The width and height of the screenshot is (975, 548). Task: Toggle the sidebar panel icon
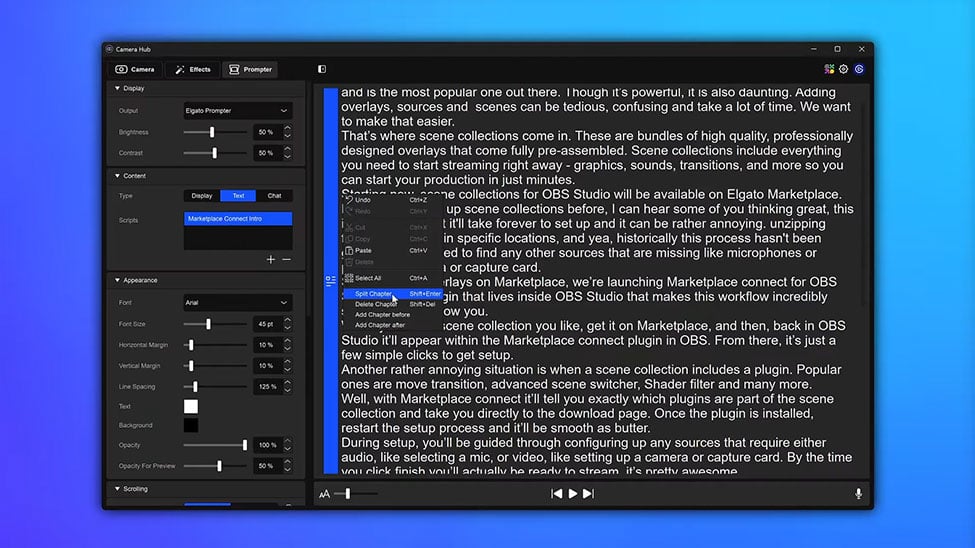[322, 69]
